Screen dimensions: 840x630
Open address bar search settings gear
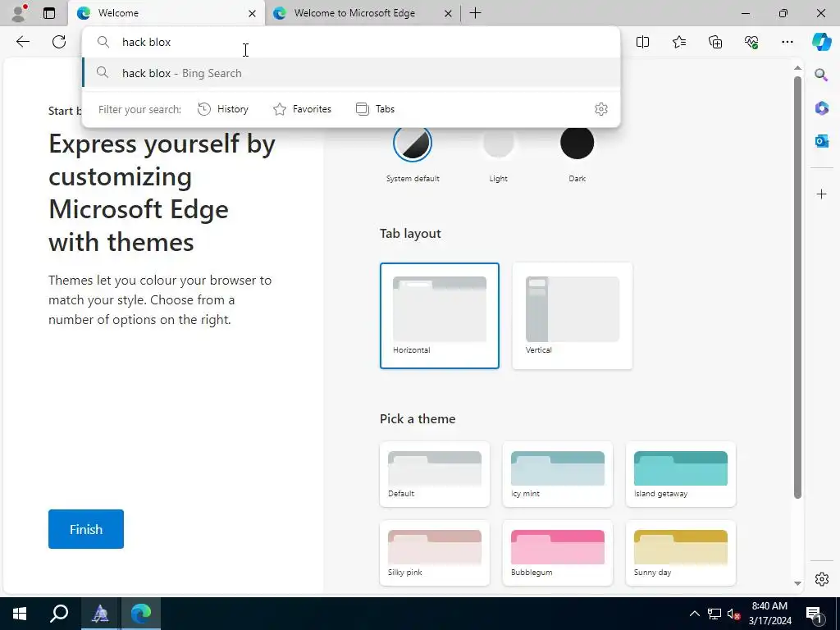(601, 109)
